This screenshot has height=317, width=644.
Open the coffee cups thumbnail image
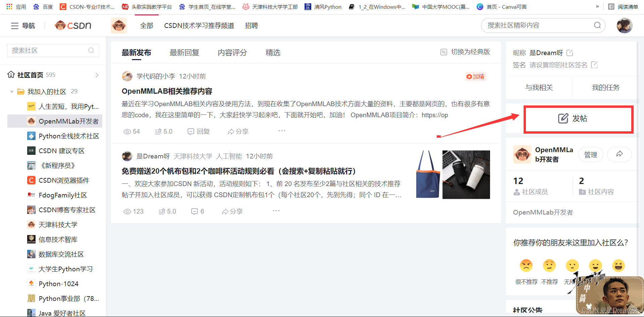click(x=466, y=174)
